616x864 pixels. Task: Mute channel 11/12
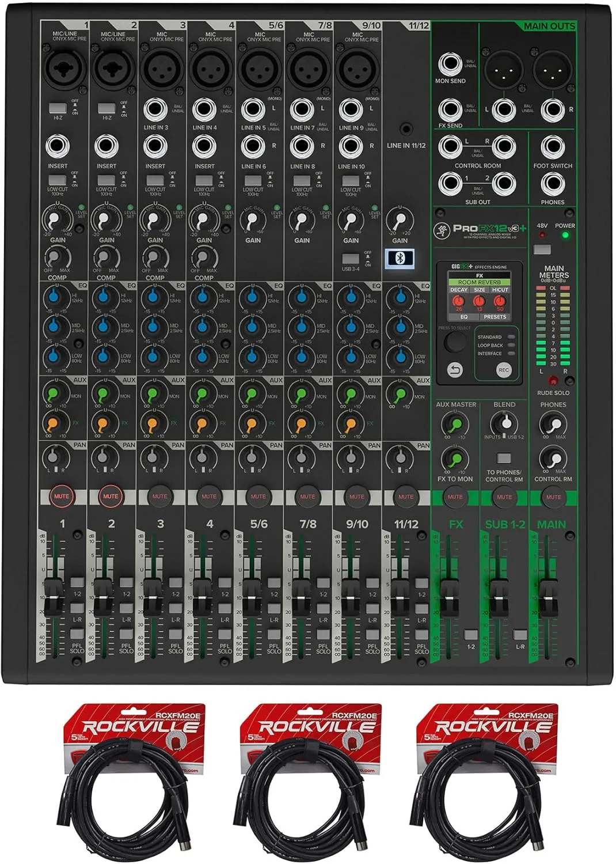click(x=405, y=497)
